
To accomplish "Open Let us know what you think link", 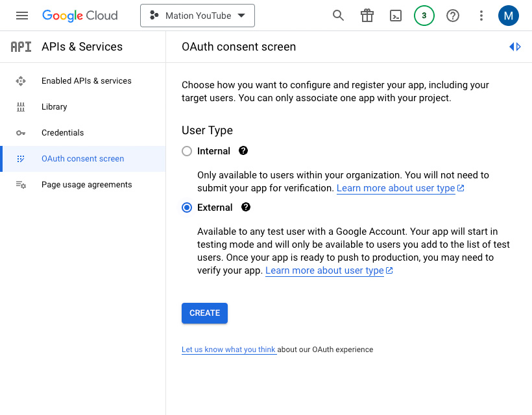I will (x=228, y=350).
